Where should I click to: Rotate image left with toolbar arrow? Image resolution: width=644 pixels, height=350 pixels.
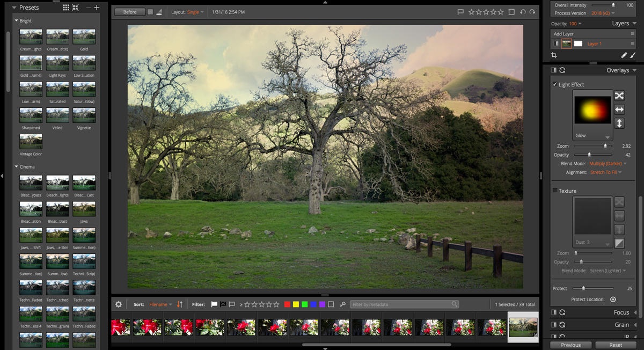click(x=523, y=12)
